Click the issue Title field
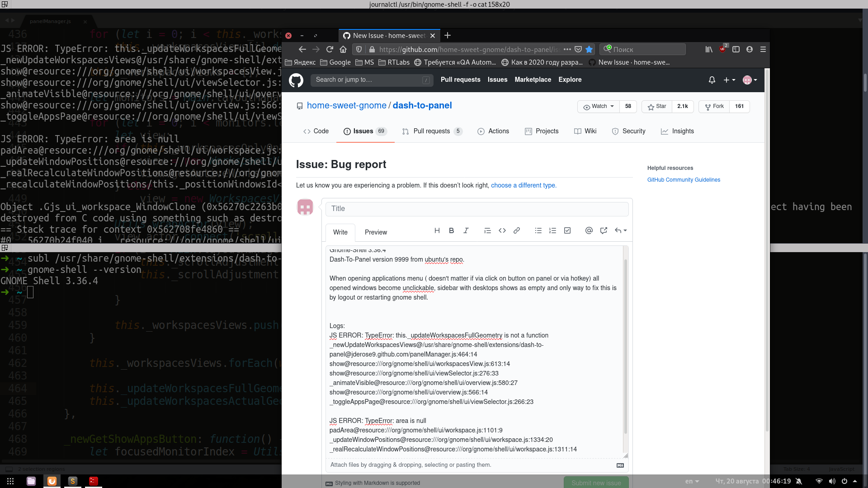 pyautogui.click(x=477, y=209)
